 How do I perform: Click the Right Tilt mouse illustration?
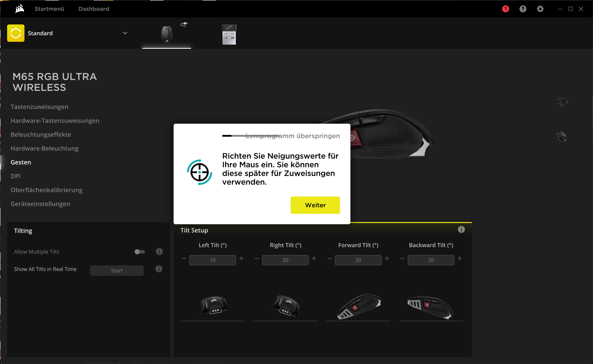coord(285,306)
